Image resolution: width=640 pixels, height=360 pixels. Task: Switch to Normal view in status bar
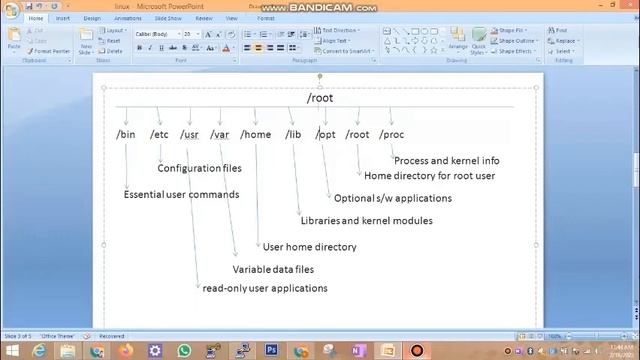(522, 336)
